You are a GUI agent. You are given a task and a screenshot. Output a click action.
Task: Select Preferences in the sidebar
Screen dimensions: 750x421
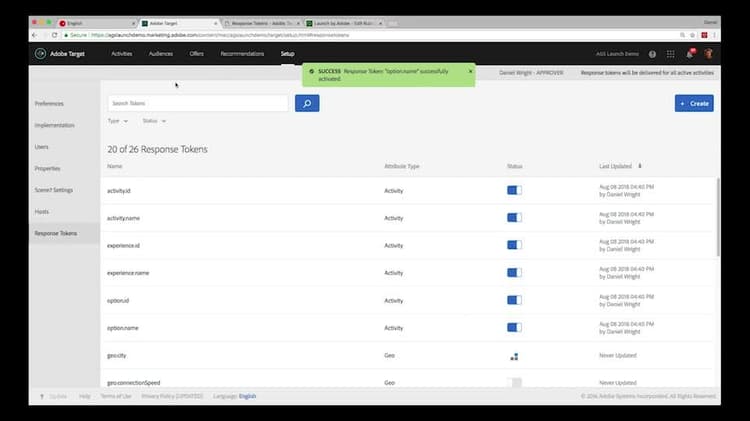point(49,103)
